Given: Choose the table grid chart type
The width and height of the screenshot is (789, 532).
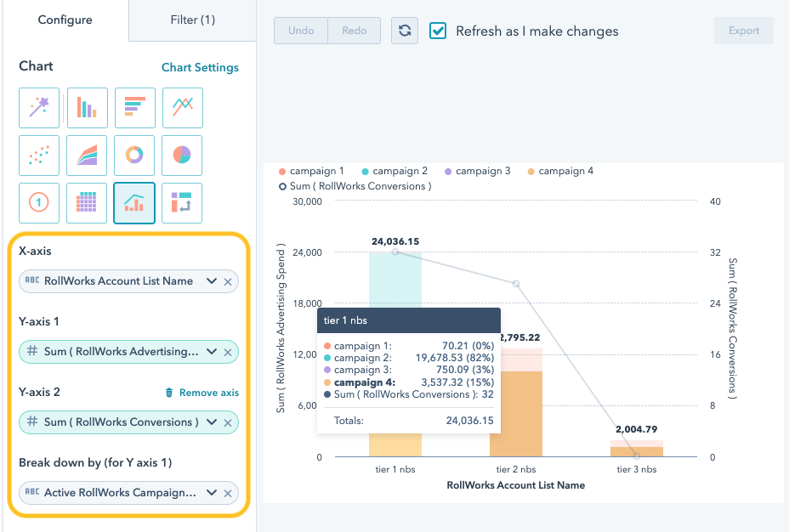Looking at the screenshot, I should point(87,203).
